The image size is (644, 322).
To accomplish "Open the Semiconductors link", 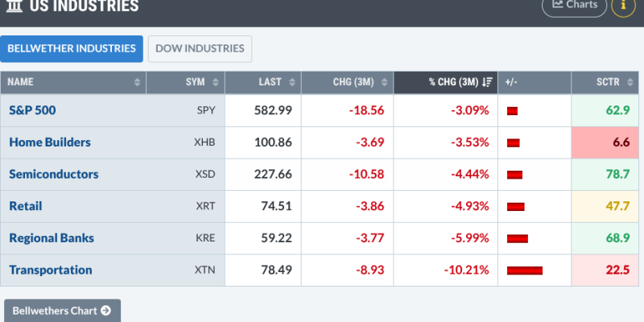I will tap(54, 174).
